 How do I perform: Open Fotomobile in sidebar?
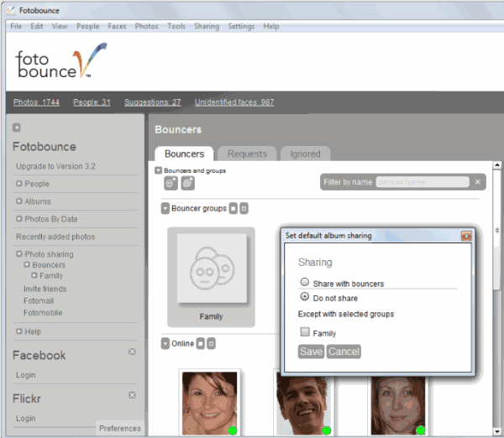[43, 313]
